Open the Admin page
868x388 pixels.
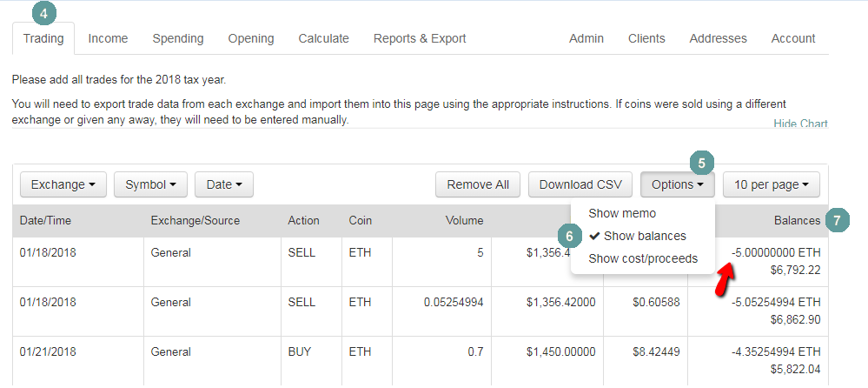(586, 38)
